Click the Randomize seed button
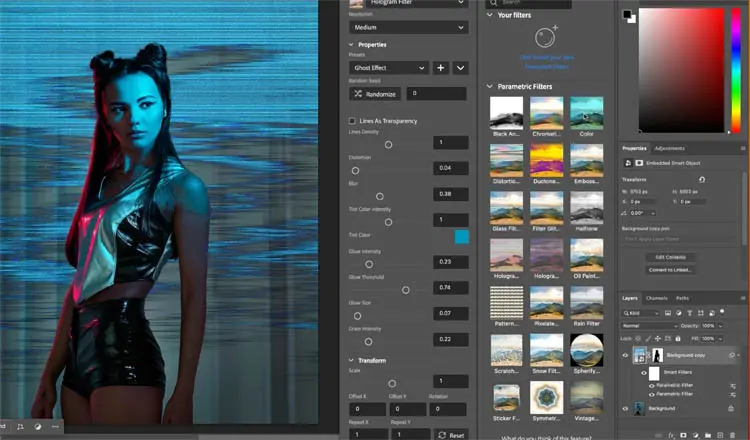The image size is (750, 440). (373, 94)
